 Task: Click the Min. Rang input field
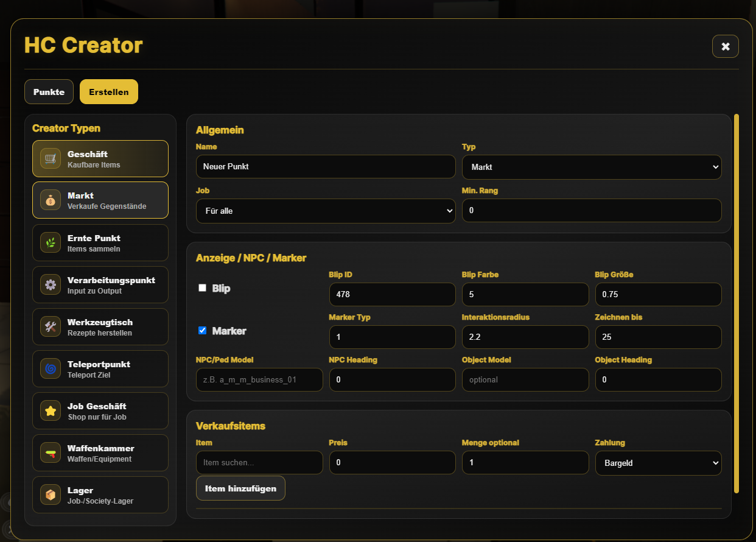pos(592,211)
